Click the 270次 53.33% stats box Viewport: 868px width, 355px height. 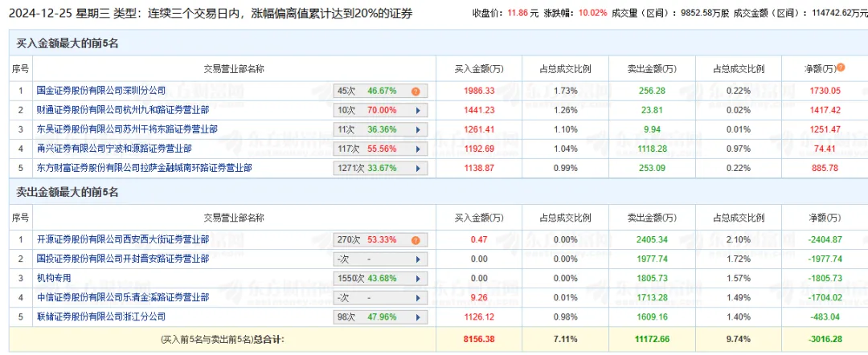coord(381,240)
